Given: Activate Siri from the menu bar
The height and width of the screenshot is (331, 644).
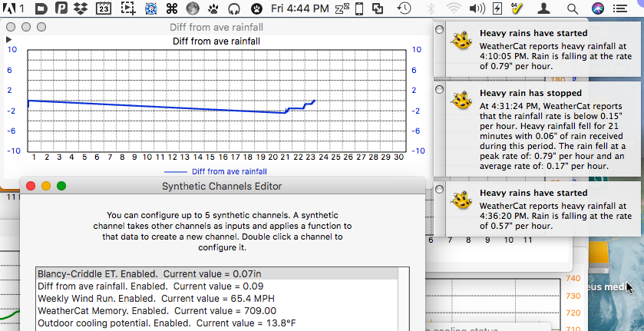Looking at the screenshot, I should (x=599, y=8).
